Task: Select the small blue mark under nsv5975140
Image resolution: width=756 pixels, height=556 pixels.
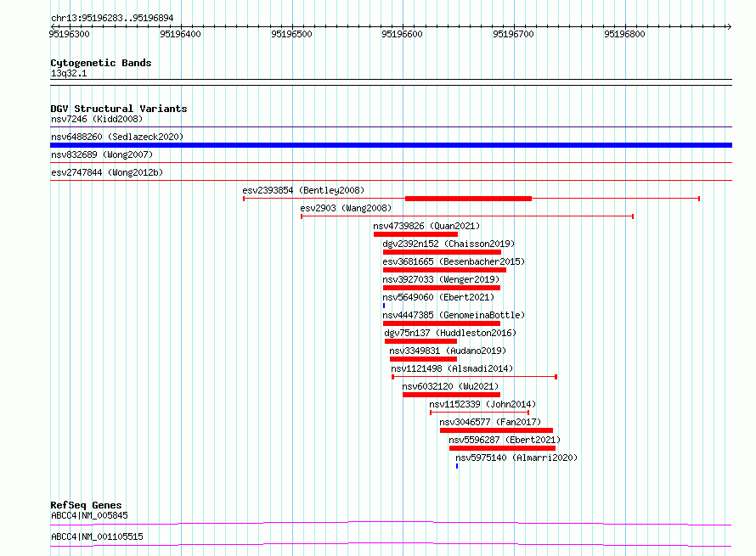Action: [x=457, y=466]
